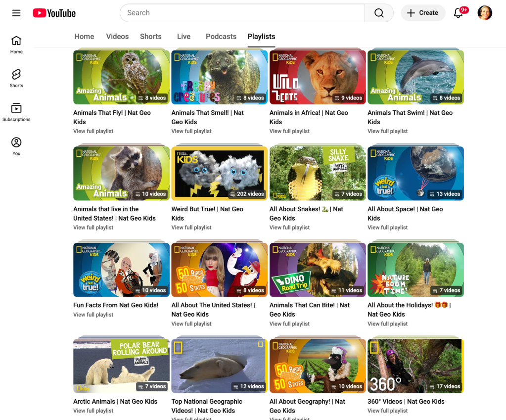Open Subscriptions in the sidebar

(16, 112)
